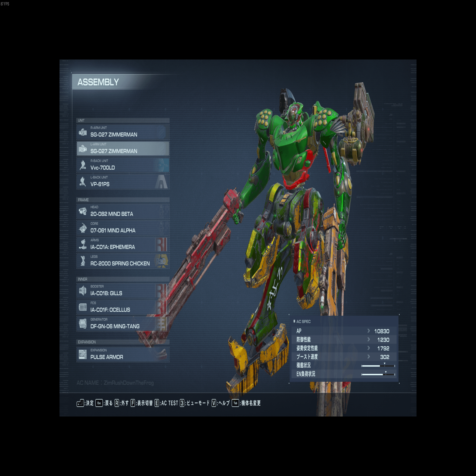Screen dimensions: 476x476
Task: Open the VP-61PS back unit slot
Action: point(123,182)
